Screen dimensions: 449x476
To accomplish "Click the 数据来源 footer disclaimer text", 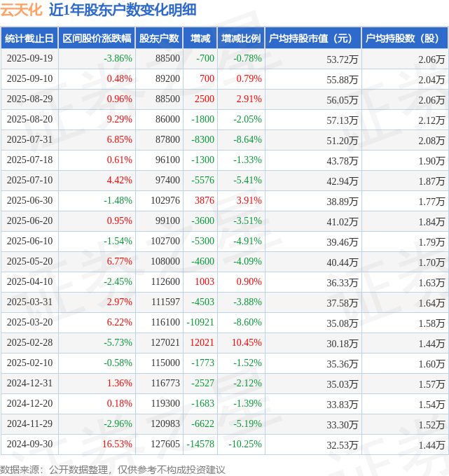I will [113, 469].
